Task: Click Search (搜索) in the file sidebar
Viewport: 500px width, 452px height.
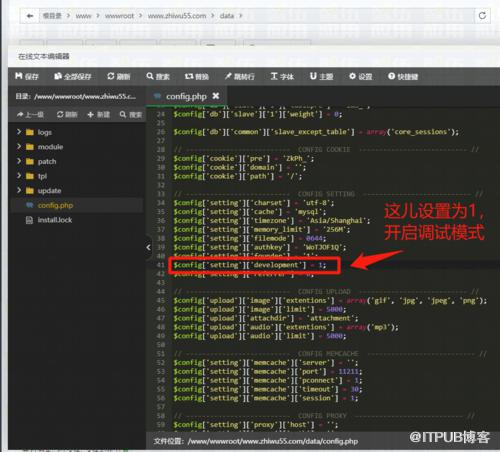Action: coord(131,115)
